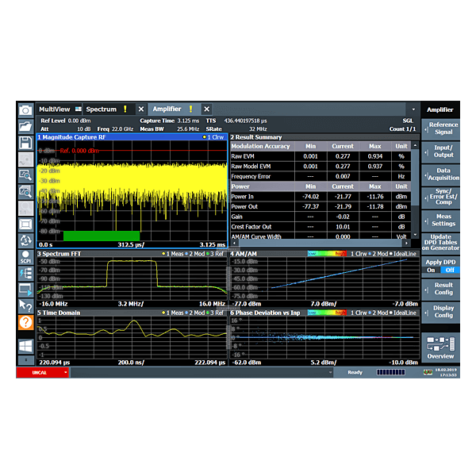Screen dimensions: 476x476
Task: Click Update DPD Tables on Generator
Action: click(440, 243)
